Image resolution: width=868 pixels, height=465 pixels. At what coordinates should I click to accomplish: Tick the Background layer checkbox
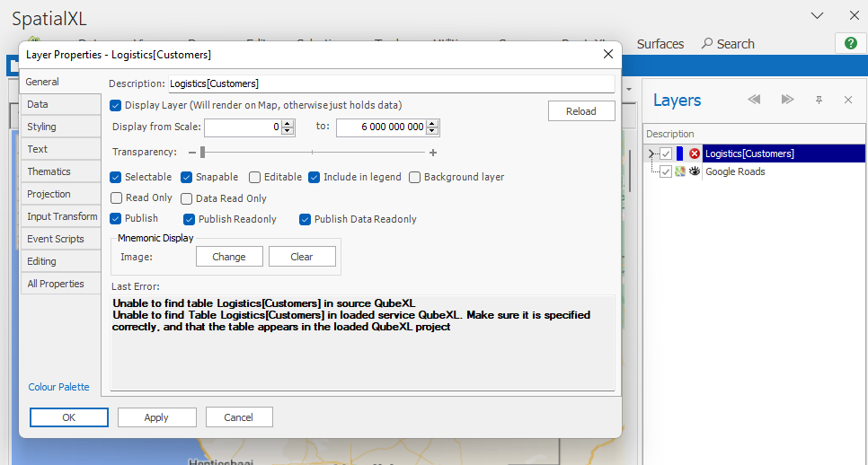pyautogui.click(x=414, y=178)
